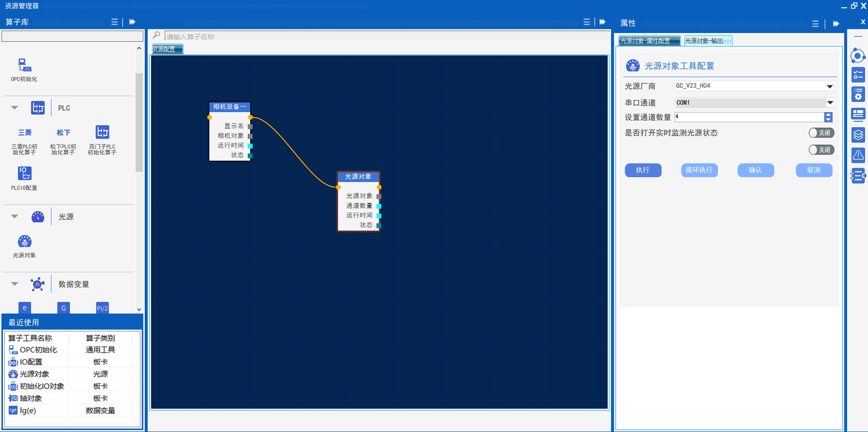868x432 pixels.
Task: Select the PLCIO配置 operator icon
Action: click(24, 174)
